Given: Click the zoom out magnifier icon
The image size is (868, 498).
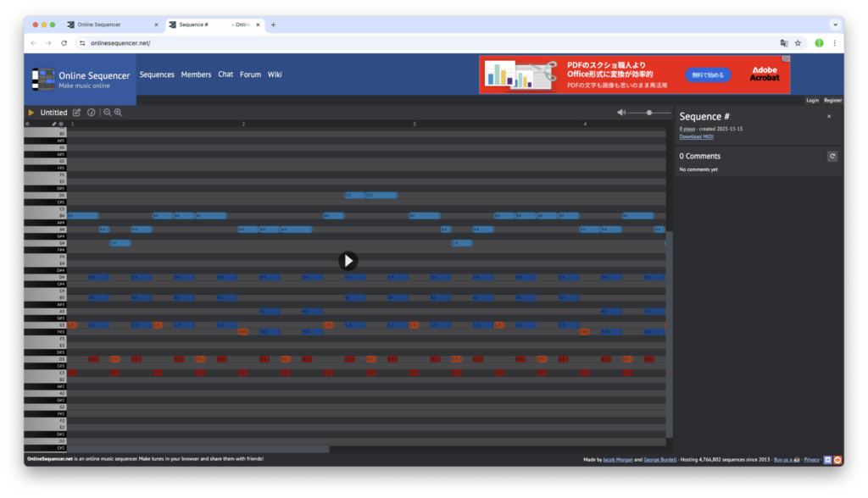Looking at the screenshot, I should tap(108, 113).
